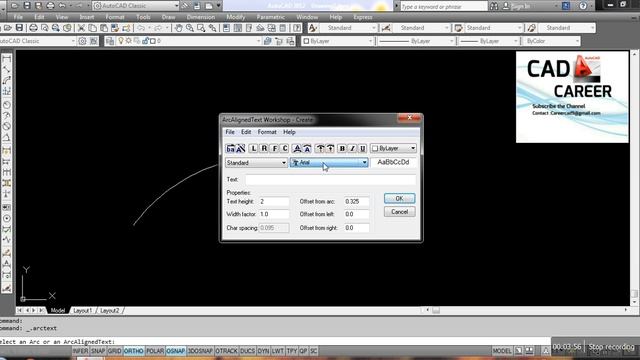Select Fit along arc F icon

(275, 149)
